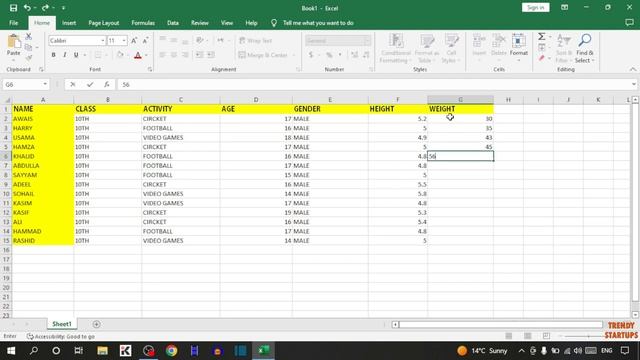This screenshot has width=640, height=360.
Task: Open Windows Start menu
Action: (11, 351)
